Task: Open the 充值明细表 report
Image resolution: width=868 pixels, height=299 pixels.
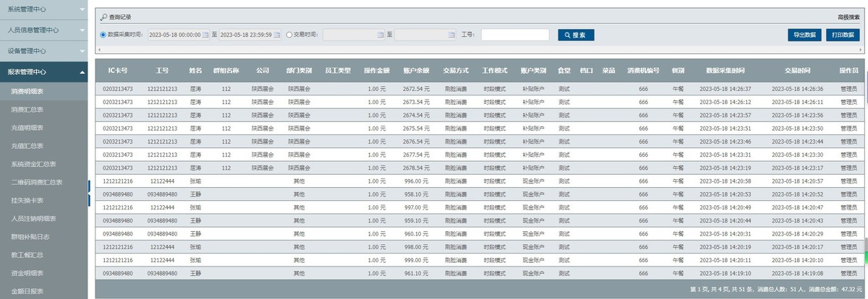Action: point(43,128)
